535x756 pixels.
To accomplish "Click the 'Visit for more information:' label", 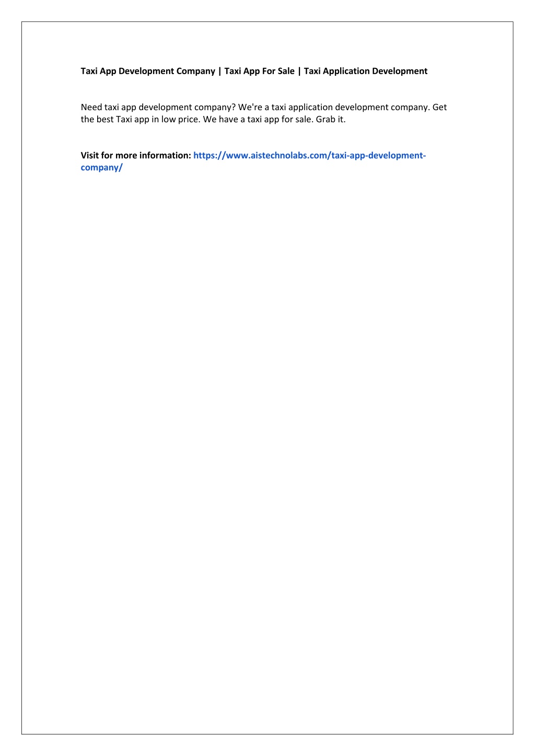I will [x=136, y=156].
